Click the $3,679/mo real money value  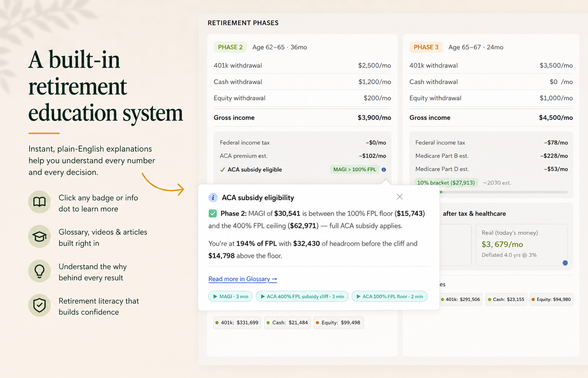pos(502,244)
